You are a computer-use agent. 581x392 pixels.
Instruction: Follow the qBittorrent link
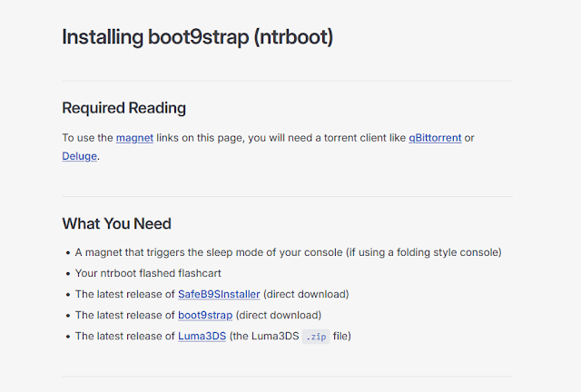click(x=435, y=138)
